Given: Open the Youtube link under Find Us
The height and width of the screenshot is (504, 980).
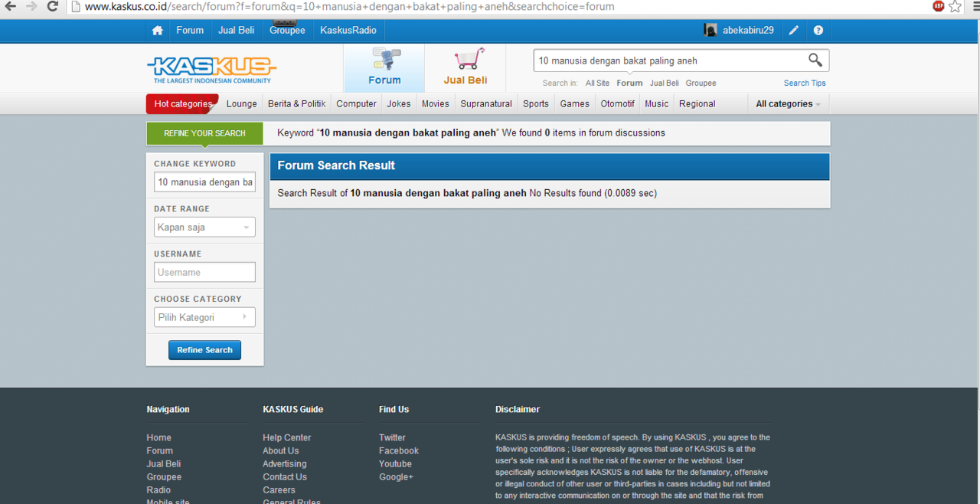Looking at the screenshot, I should coord(395,464).
